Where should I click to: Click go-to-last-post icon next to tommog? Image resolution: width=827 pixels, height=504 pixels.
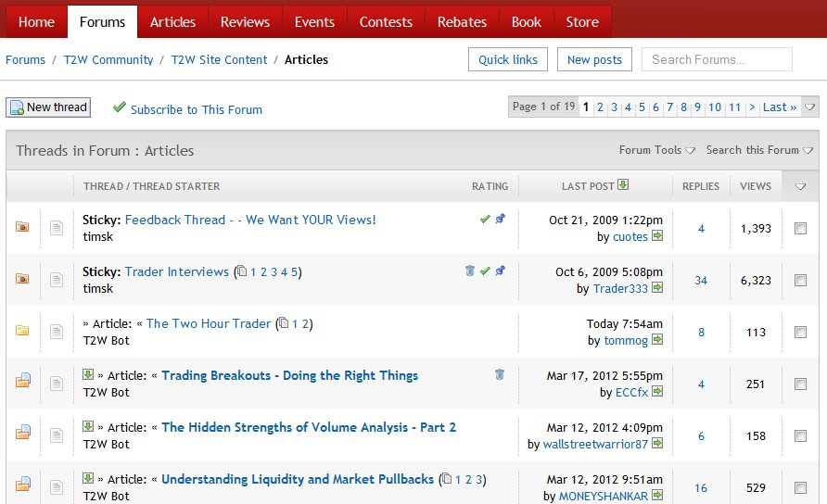(x=658, y=341)
